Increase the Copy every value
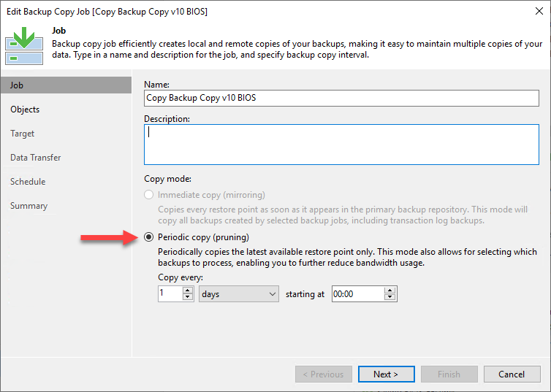Screen dimensions: 551x392 (x=188, y=291)
